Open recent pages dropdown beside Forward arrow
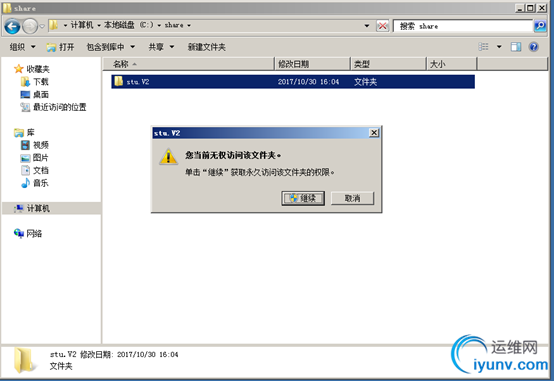Image resolution: width=554 pixels, height=381 pixels. 42,26
